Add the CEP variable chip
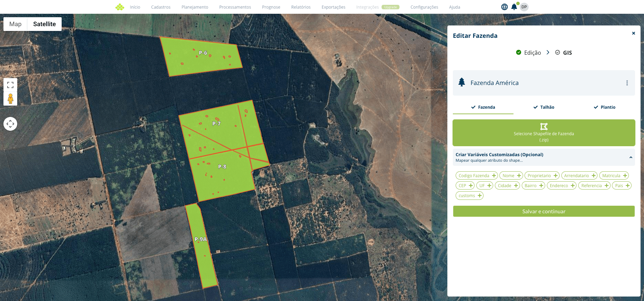Screen dimensions: 644x301 coord(465,185)
